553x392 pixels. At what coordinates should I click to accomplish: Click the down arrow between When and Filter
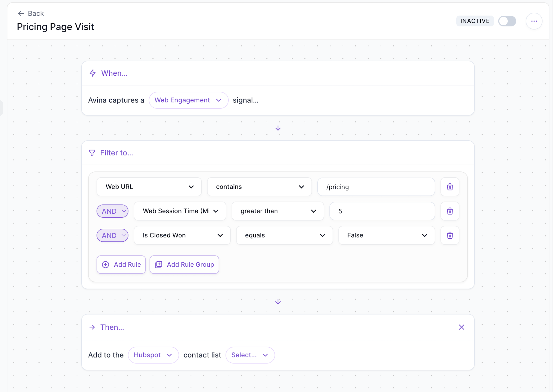click(x=278, y=128)
